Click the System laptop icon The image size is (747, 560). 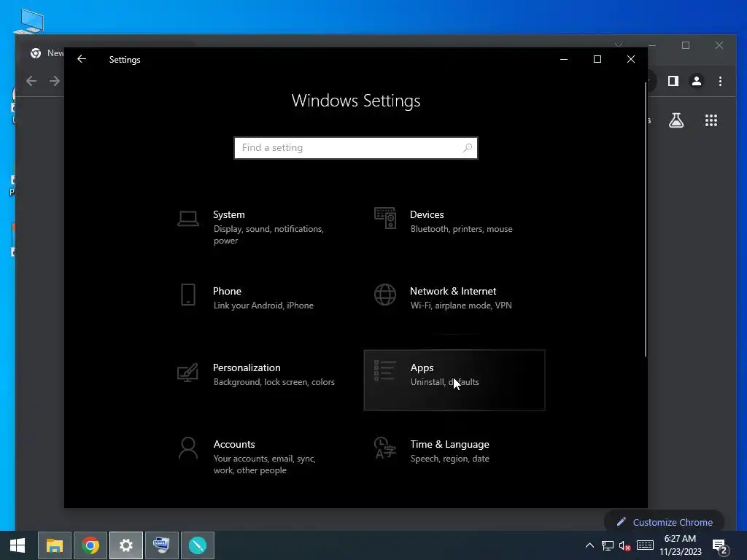188,219
